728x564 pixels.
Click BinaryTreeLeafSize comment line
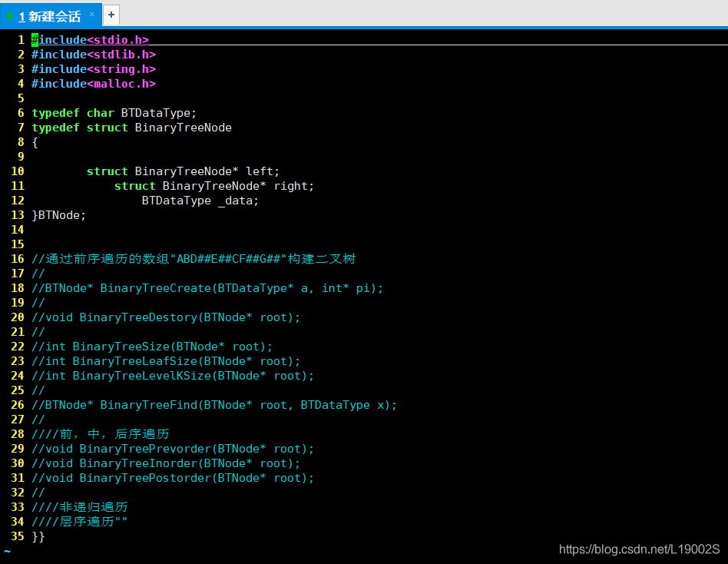click(166, 361)
